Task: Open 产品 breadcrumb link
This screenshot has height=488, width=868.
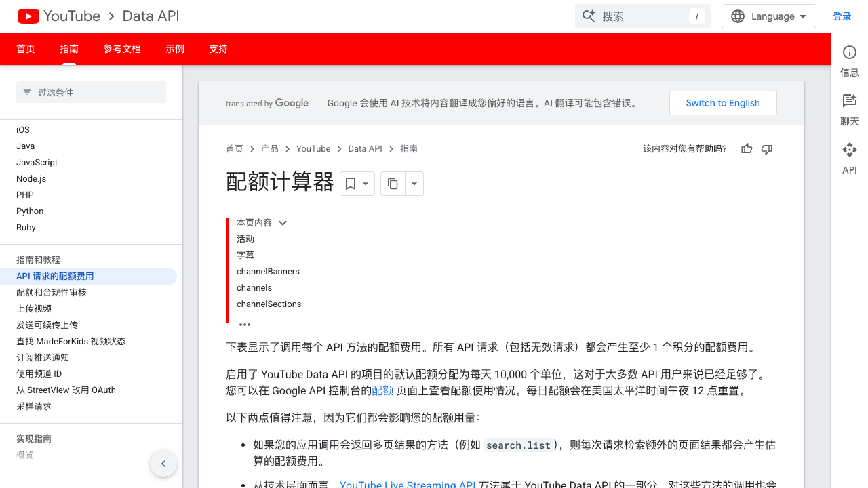Action: pos(270,149)
